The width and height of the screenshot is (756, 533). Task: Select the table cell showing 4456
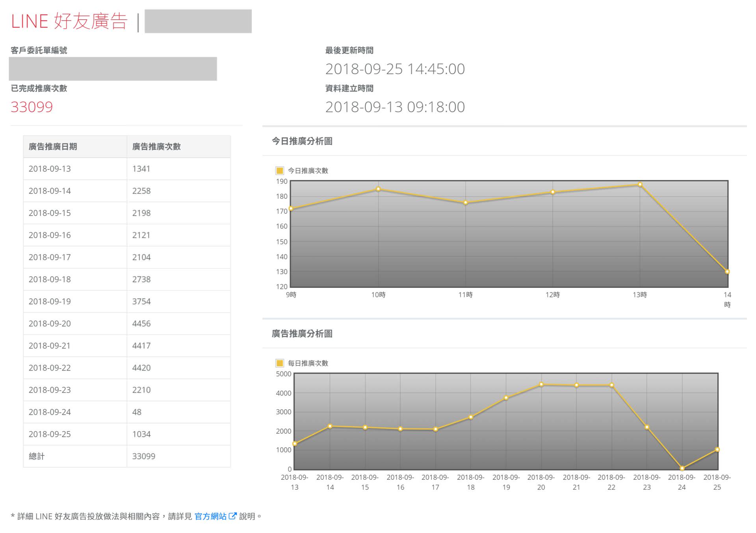142,323
